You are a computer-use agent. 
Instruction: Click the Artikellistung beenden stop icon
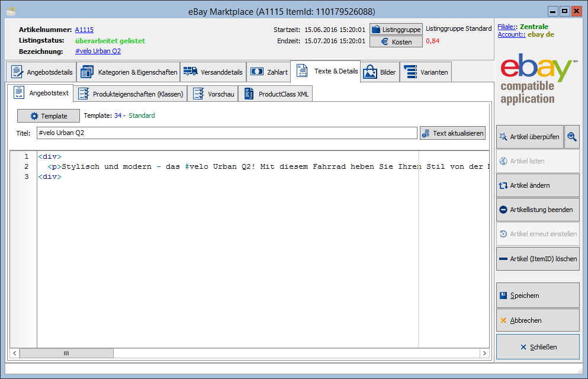point(503,210)
